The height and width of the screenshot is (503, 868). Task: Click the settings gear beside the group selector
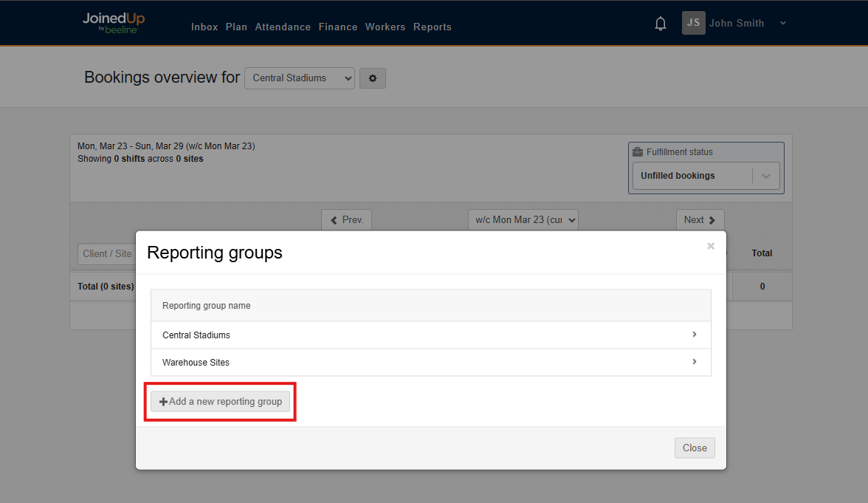(x=372, y=78)
